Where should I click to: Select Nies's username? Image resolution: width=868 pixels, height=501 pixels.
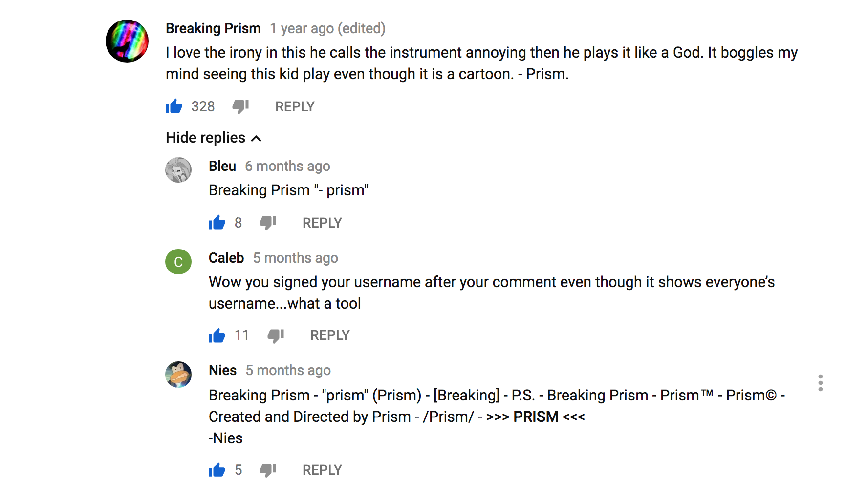[222, 370]
